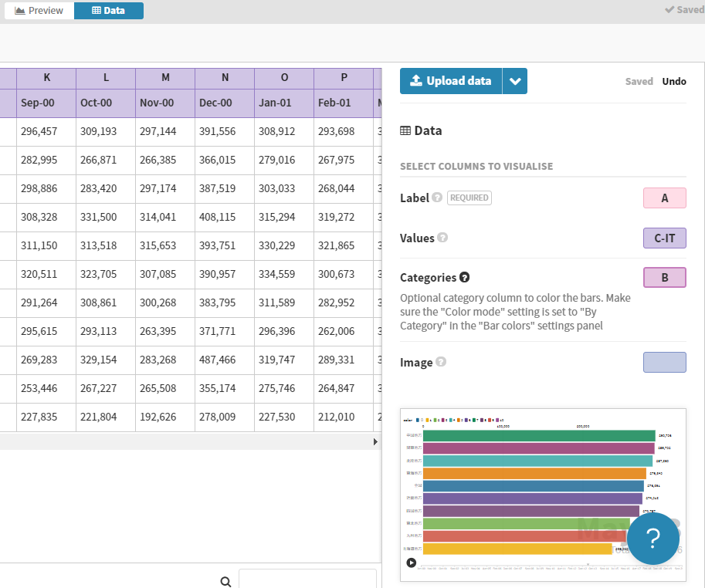Edit the Values column field C-IT
Image resolution: width=705 pixels, height=588 pixels.
tap(665, 238)
